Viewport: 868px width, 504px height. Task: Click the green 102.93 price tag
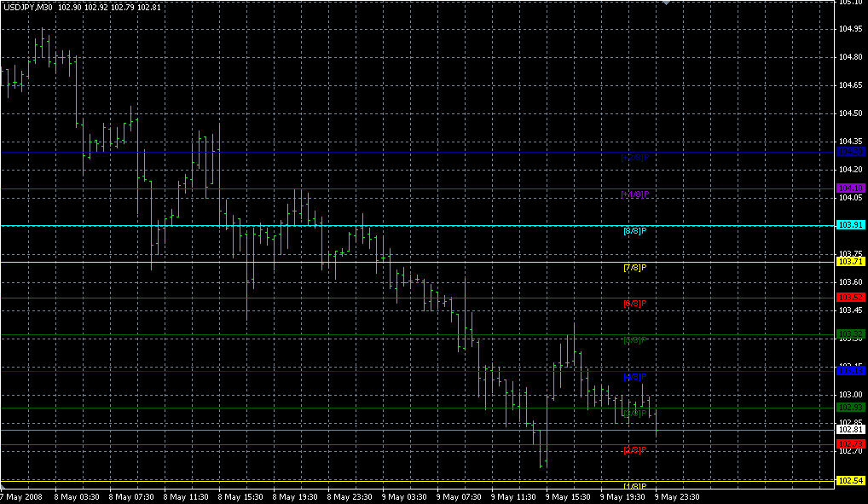click(851, 408)
